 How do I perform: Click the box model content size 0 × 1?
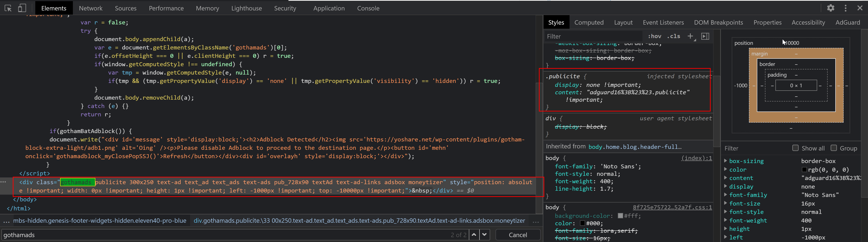796,85
